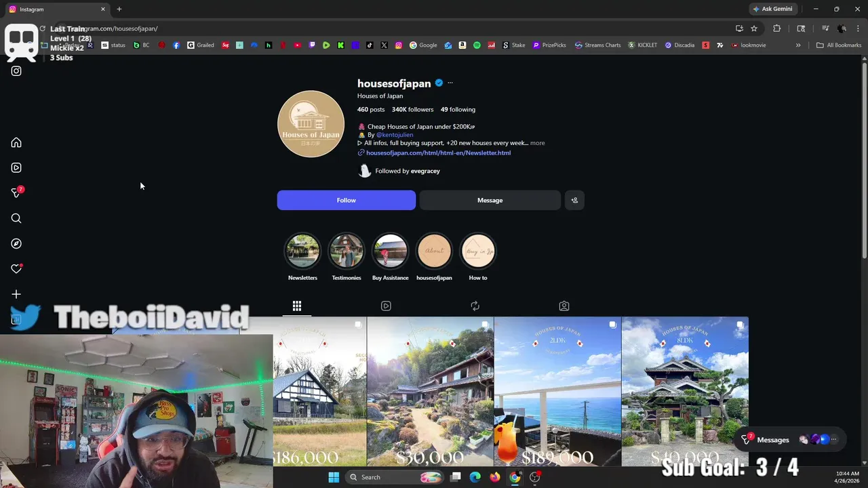
Task: Open a new Chrome tab
Action: [x=119, y=9]
